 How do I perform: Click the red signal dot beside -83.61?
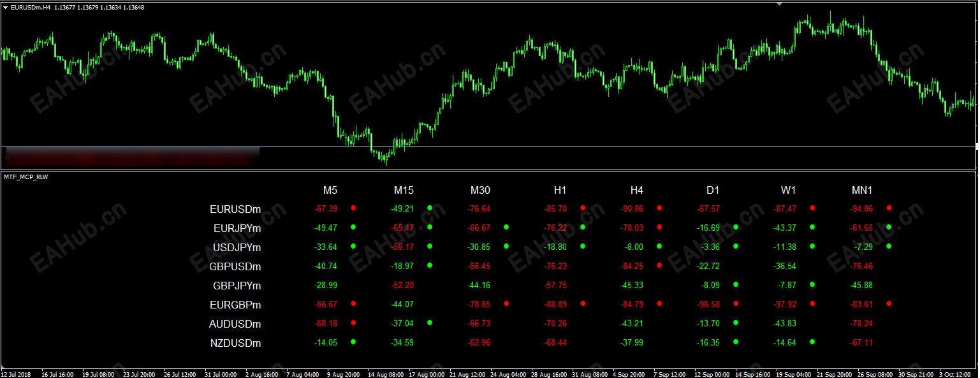[x=889, y=303]
